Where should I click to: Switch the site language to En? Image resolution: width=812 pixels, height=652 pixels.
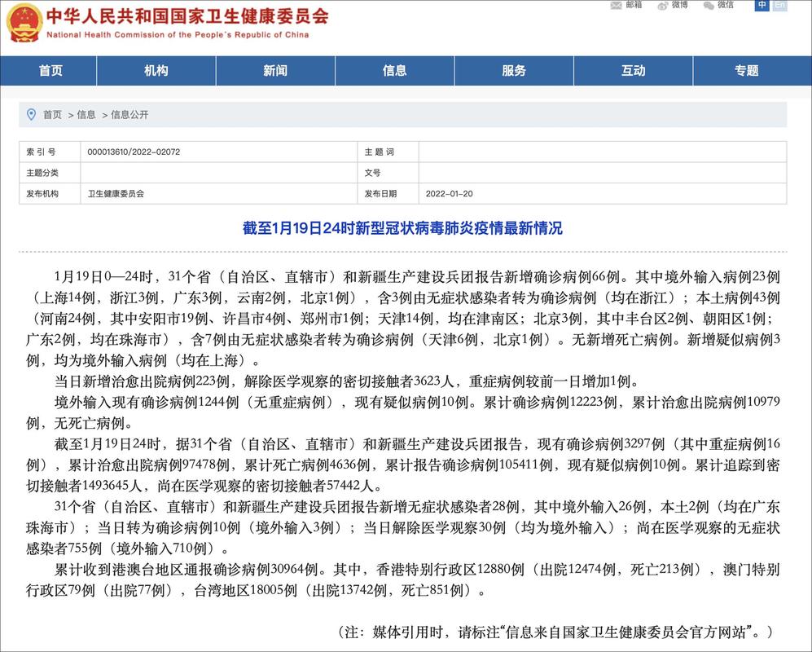779,7
